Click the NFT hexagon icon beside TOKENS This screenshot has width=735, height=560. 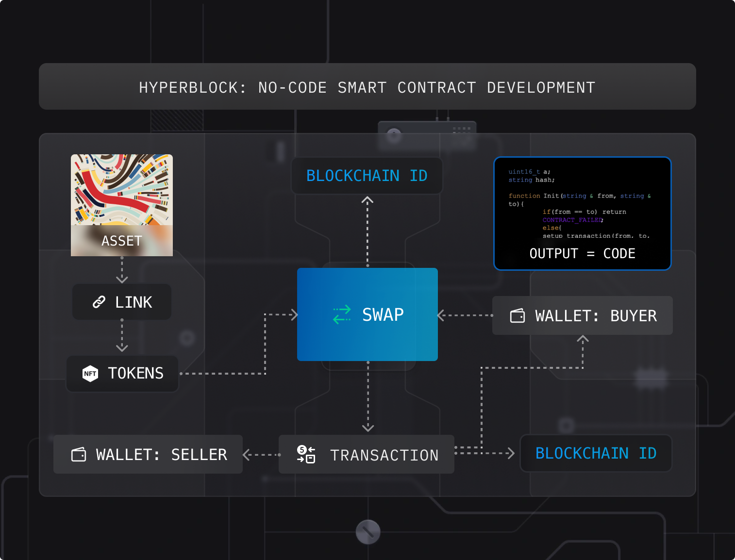tap(90, 373)
